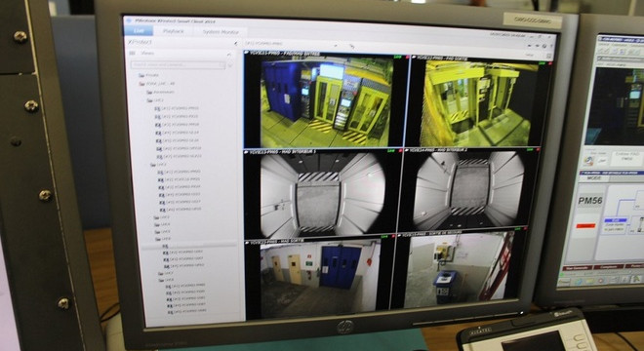644x351 pixels.
Task: Collapse the Views pane chevron
Action: [228, 54]
